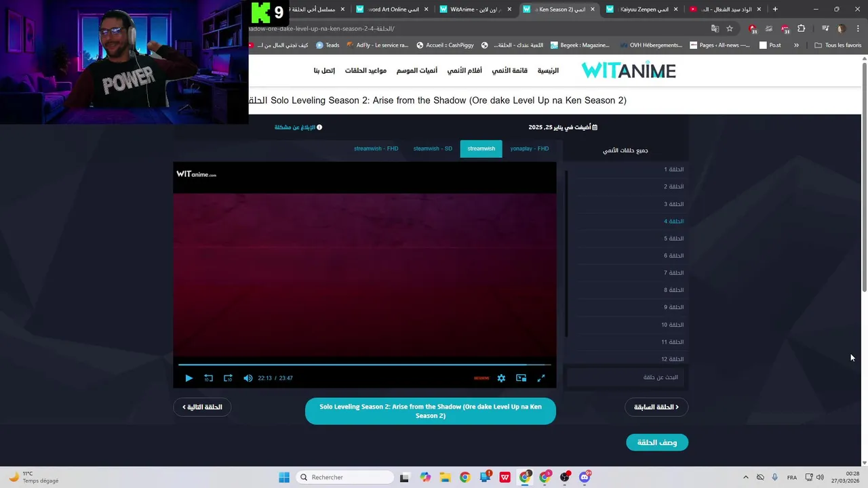This screenshot has width=868, height=488.
Task: Open أفلام الأنمي anime movies menu
Action: coord(465,70)
